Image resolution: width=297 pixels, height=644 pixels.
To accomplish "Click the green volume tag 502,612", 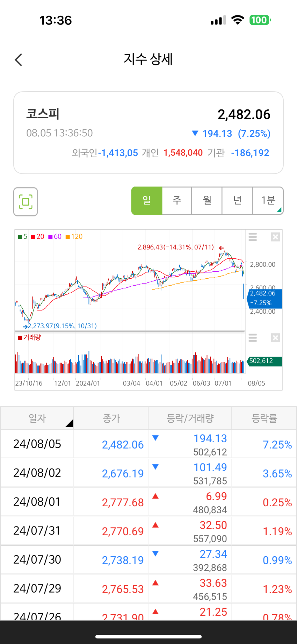I will pyautogui.click(x=264, y=361).
